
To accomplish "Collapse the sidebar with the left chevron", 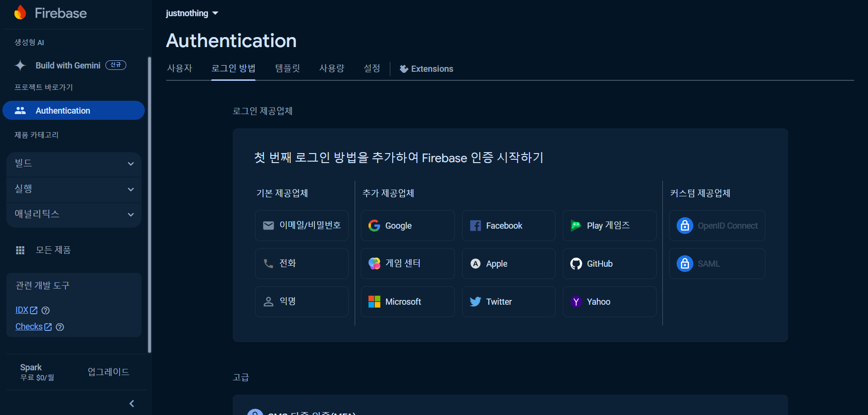I will click(x=132, y=404).
